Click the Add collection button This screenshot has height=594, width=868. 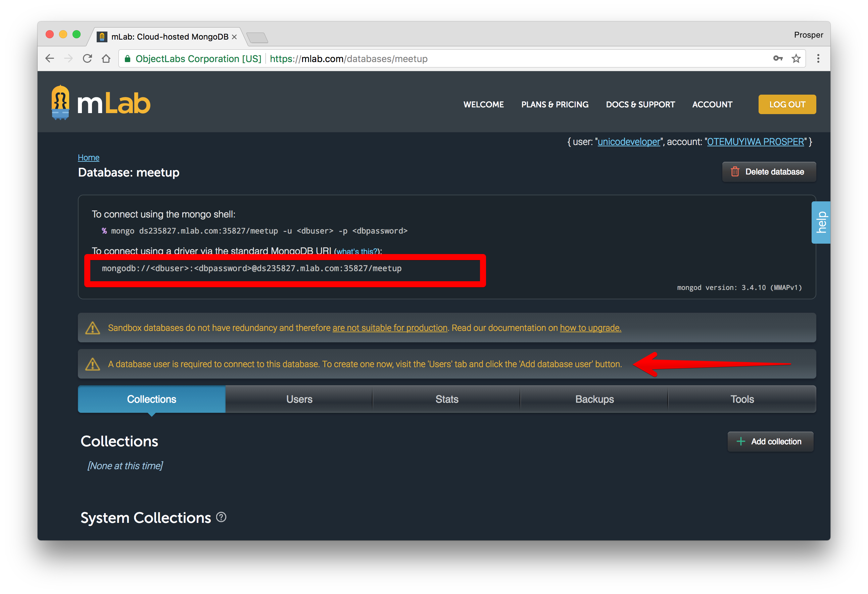770,442
